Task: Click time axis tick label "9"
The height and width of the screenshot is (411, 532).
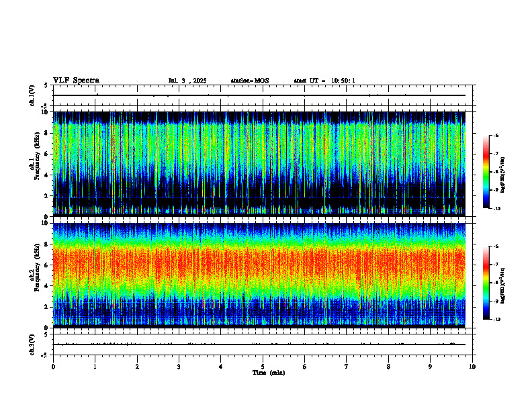Action: 430,367
